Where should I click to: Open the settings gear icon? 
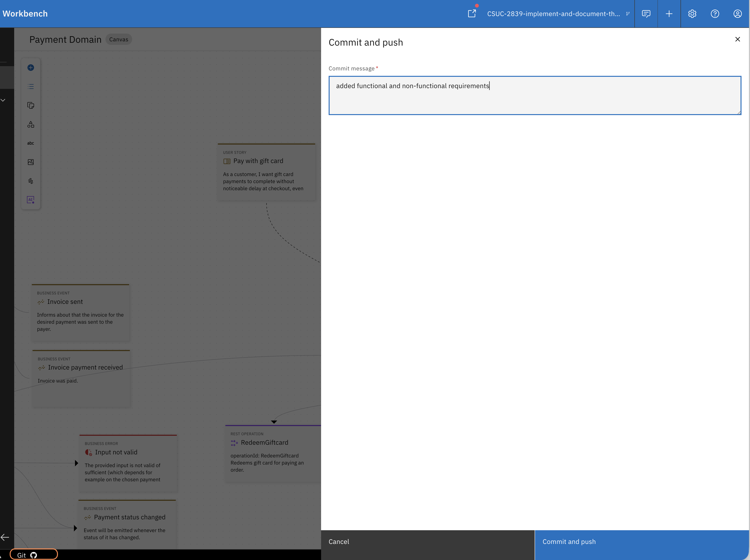click(x=692, y=13)
